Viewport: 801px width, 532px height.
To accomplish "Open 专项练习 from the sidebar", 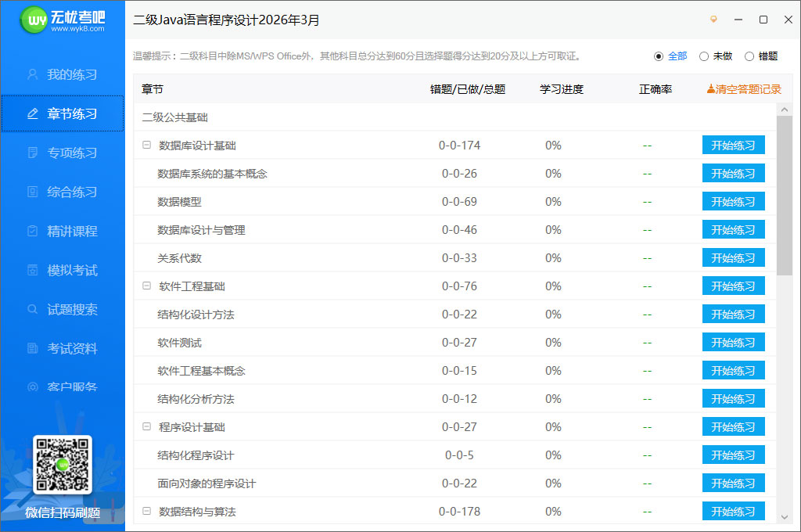I will (63, 153).
